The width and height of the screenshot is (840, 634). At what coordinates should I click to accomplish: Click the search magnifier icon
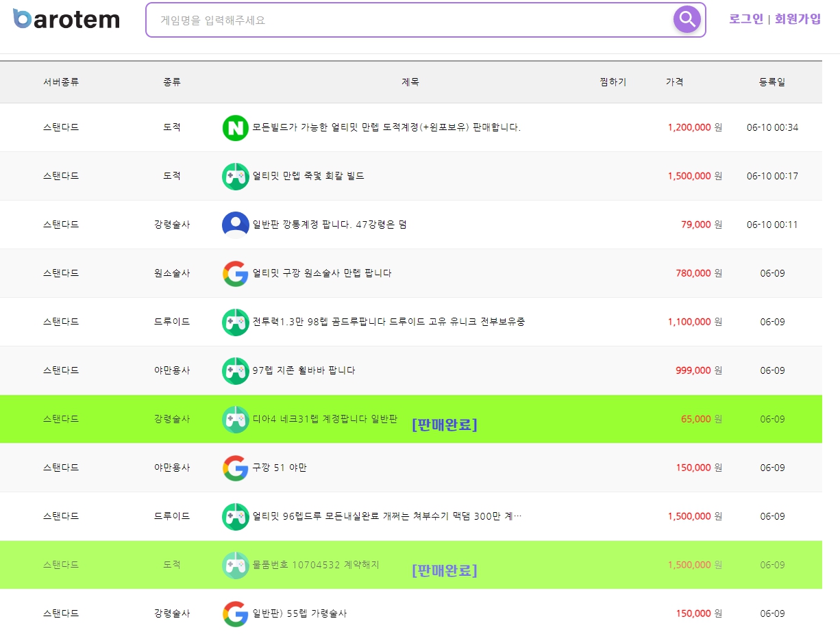click(x=686, y=19)
